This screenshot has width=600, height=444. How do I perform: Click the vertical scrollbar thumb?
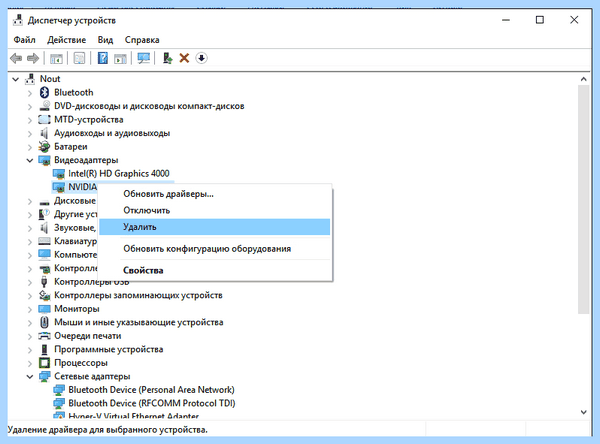coord(584,199)
